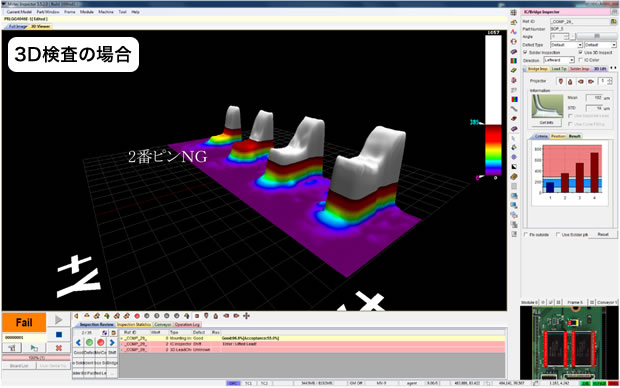620x388 pixels.
Task: Click the Get Info button
Action: (546, 123)
